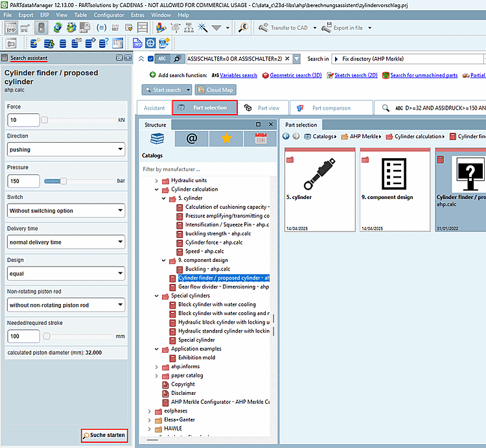The height and width of the screenshot is (448, 486).
Task: Click the green plus Add search function icon
Action: click(x=152, y=75)
